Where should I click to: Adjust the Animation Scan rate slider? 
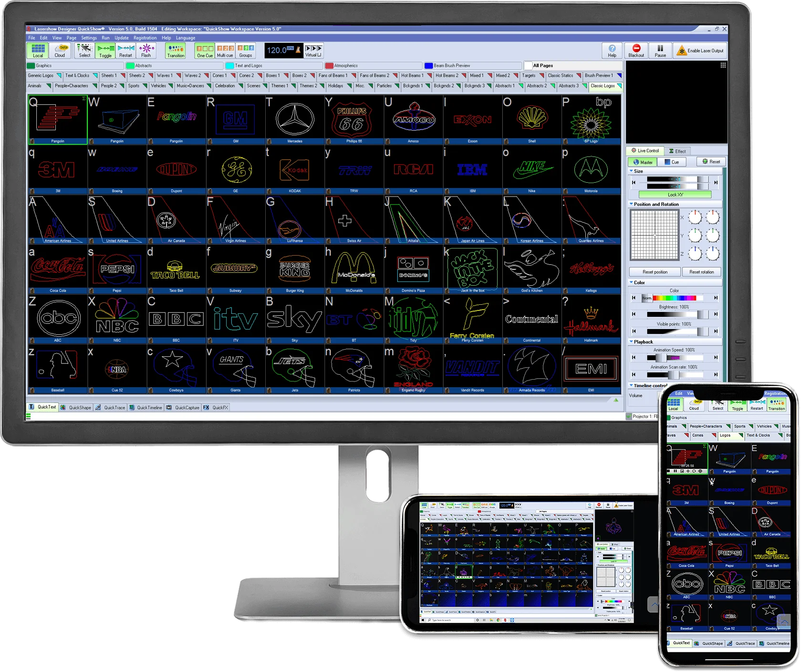coord(675,374)
